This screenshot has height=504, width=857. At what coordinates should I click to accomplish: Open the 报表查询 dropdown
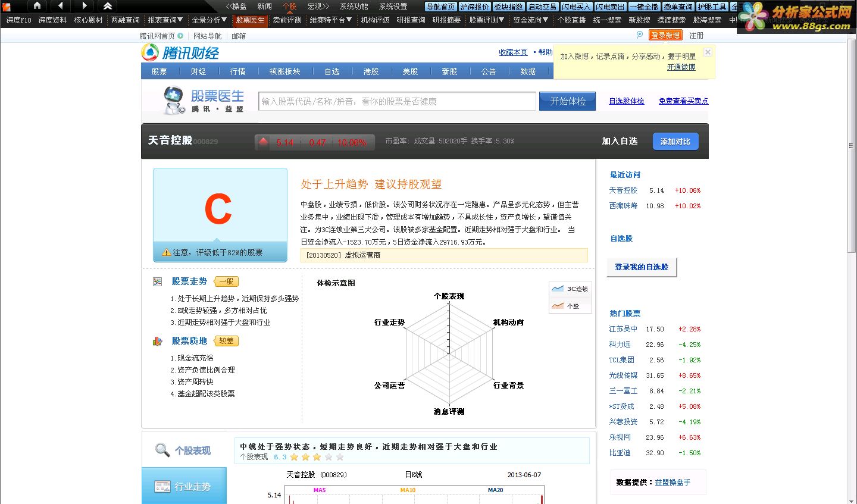tap(165, 20)
